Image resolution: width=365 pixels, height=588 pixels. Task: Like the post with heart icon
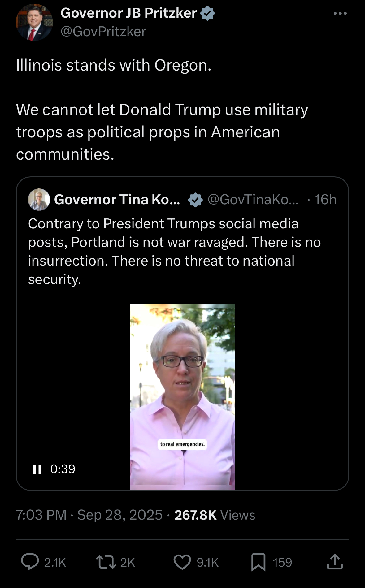point(182,562)
